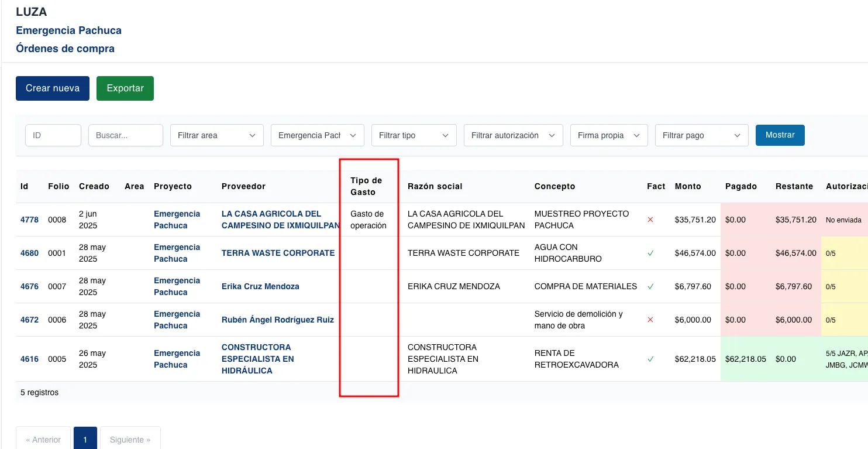Click the Buscar search field
This screenshot has width=868, height=449.
pyautogui.click(x=125, y=135)
